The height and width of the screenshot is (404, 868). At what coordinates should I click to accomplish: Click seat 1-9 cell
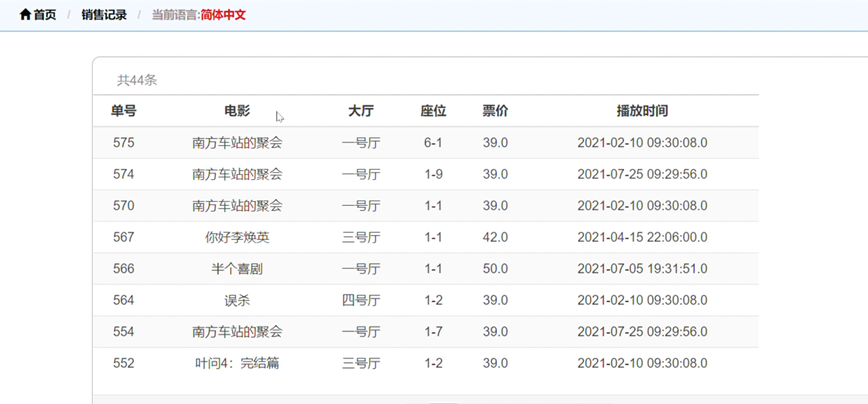pos(433,174)
